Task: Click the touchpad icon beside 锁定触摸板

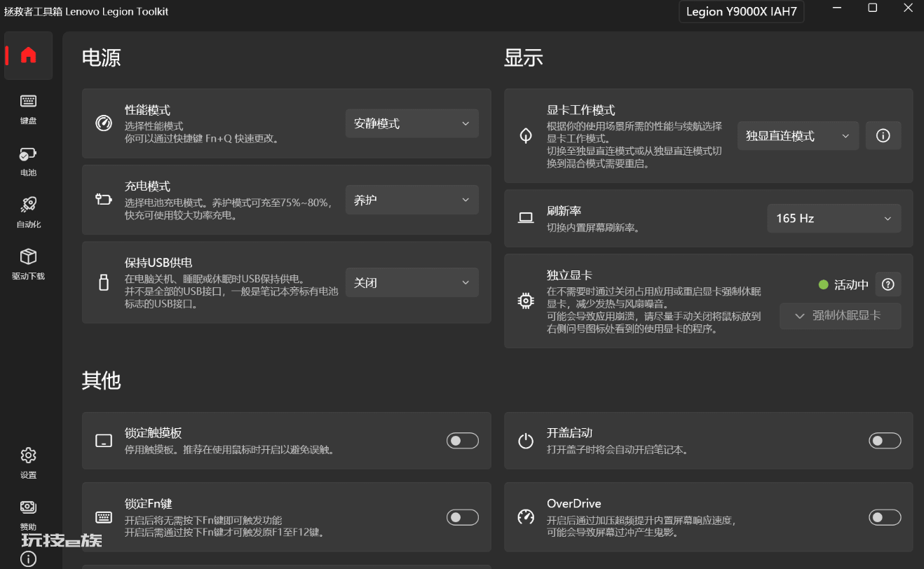Action: tap(104, 441)
